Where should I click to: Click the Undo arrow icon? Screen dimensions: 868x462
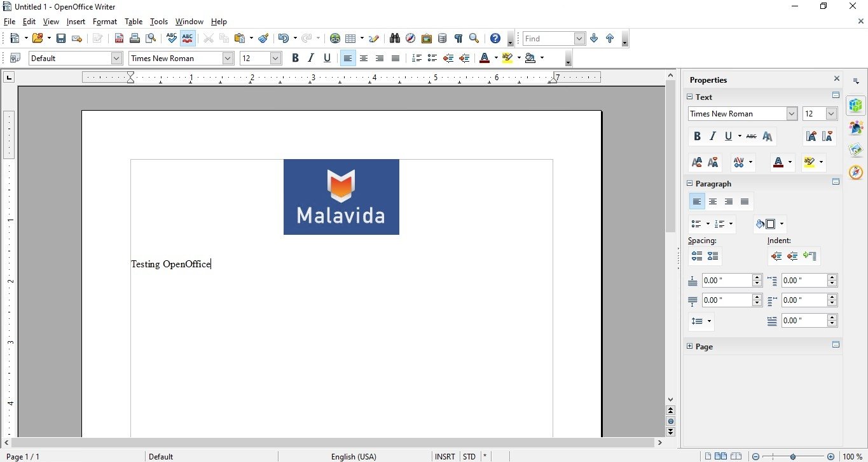pyautogui.click(x=284, y=38)
